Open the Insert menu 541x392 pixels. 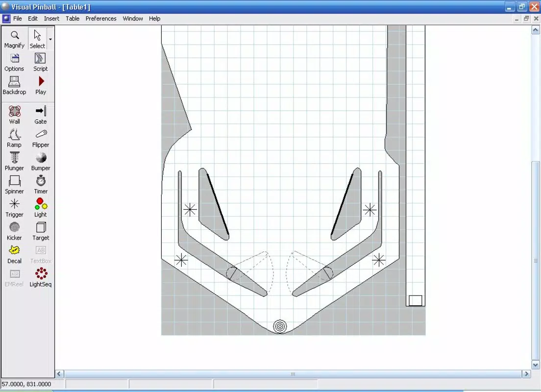tap(52, 19)
